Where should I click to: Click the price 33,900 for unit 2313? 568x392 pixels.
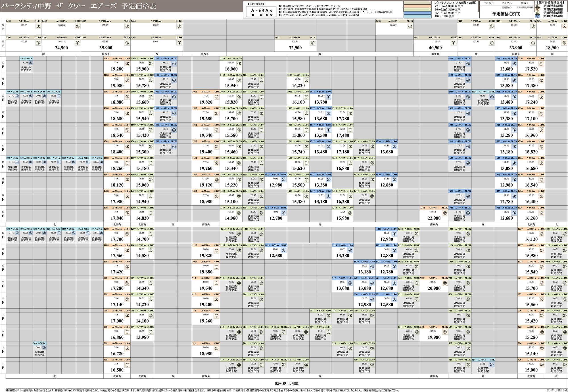coord(516,48)
